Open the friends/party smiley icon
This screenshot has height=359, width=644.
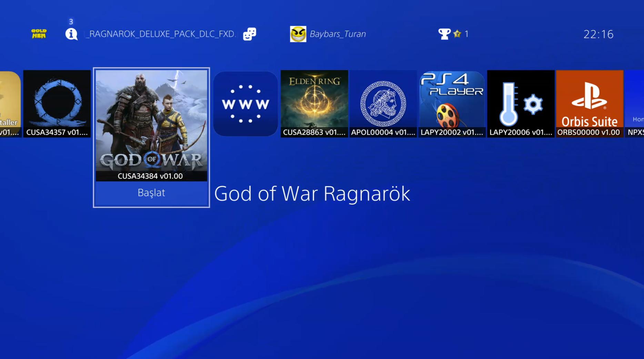(x=250, y=34)
